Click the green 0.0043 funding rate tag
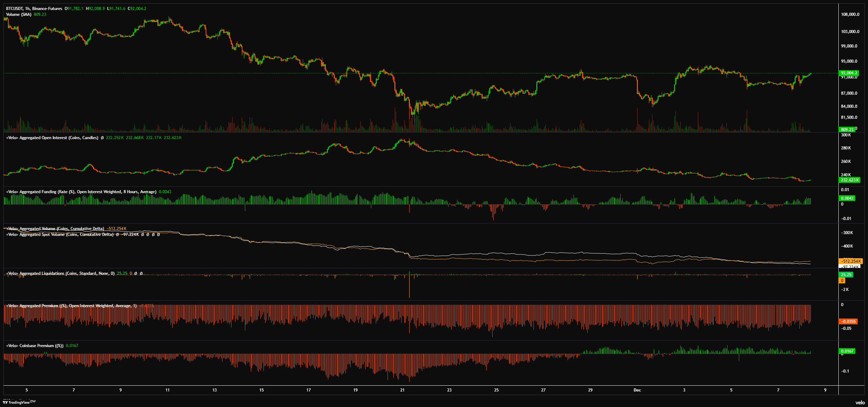 [x=847, y=198]
